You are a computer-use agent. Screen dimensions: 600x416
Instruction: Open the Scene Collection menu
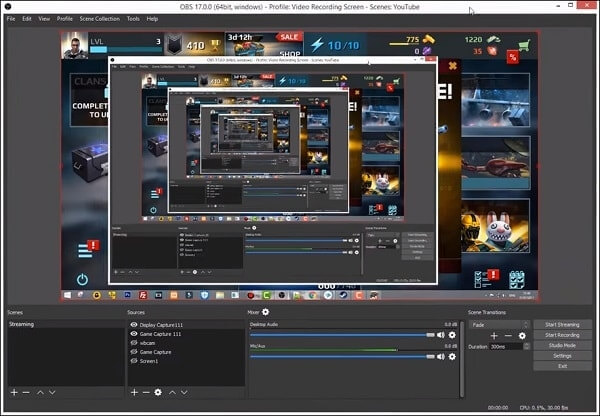(99, 19)
